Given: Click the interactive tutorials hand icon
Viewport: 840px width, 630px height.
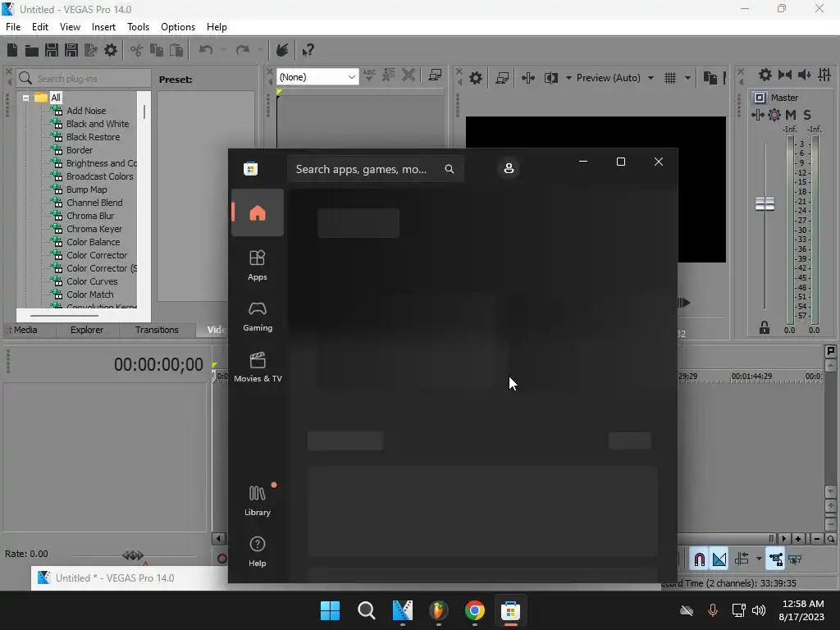Looking at the screenshot, I should [282, 50].
